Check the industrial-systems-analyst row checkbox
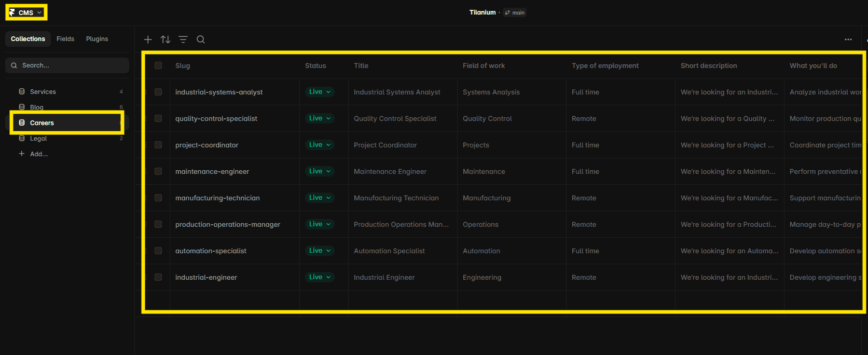The image size is (868, 355). point(158,92)
